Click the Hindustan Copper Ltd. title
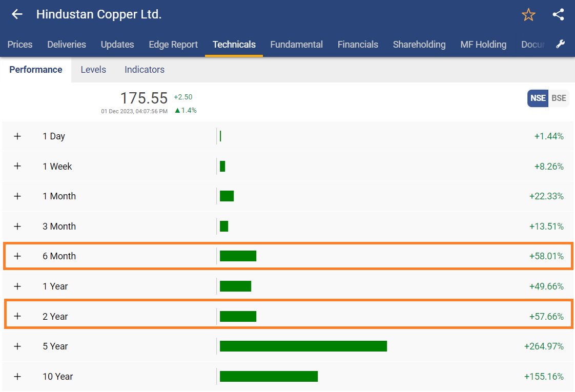The image size is (575, 392). [x=98, y=14]
